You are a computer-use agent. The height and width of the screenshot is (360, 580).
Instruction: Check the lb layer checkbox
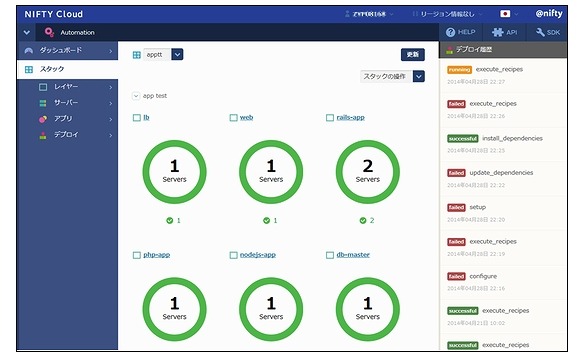[x=136, y=118]
